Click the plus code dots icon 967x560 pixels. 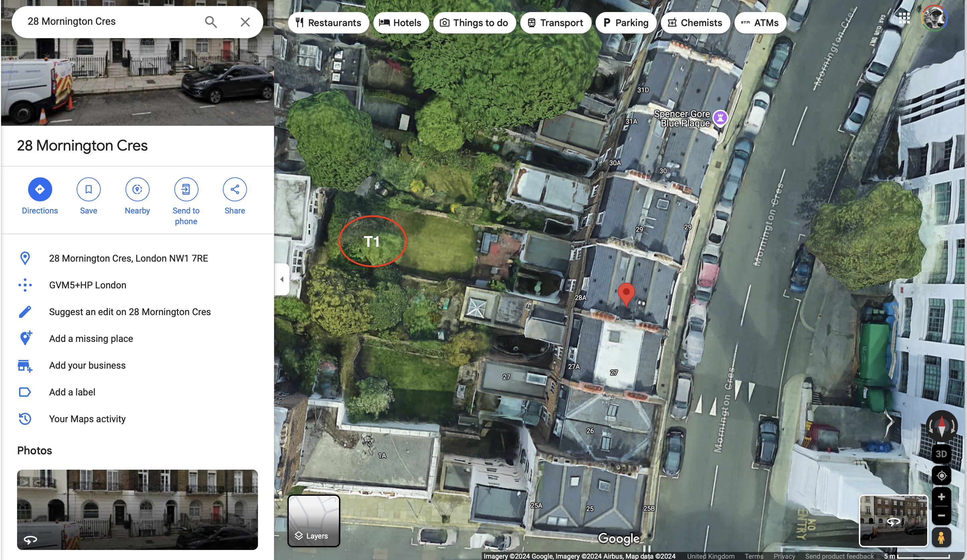pos(25,285)
